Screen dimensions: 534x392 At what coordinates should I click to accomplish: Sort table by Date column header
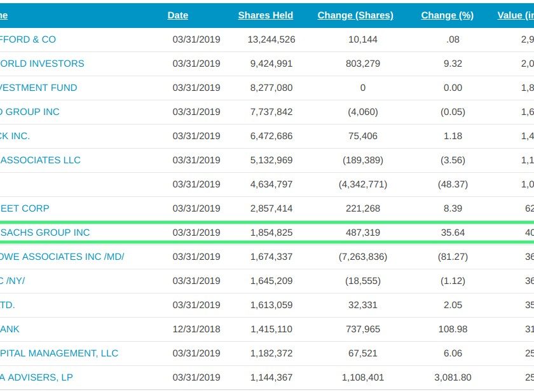click(178, 15)
